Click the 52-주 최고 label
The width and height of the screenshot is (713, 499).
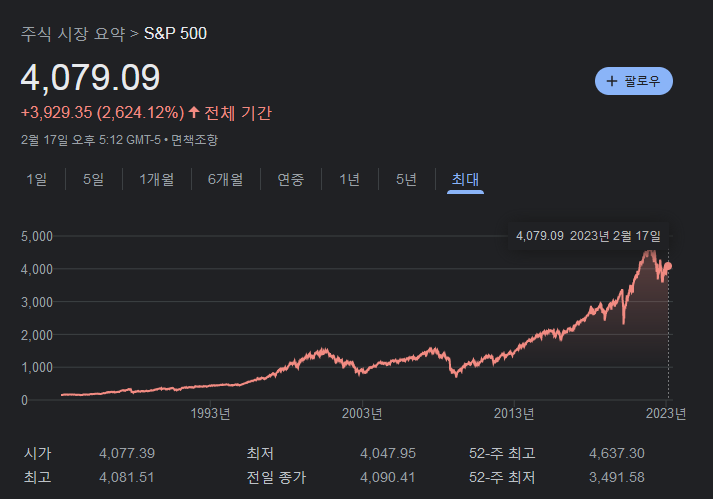[502, 454]
